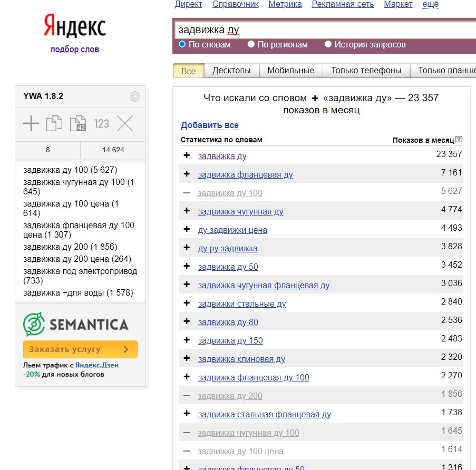This screenshot has width=476, height=470.
Task: Add 'задвижка стальная фланцевая ду' with plus
Action: [x=187, y=414]
